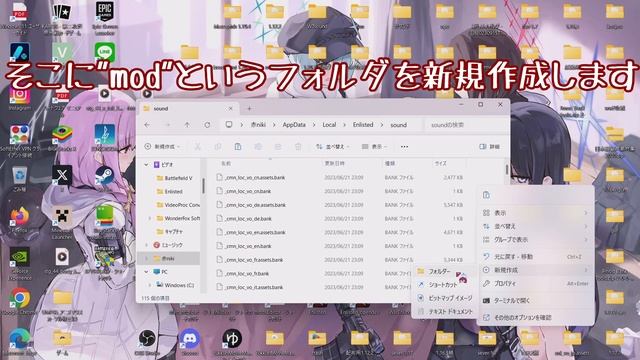Open the 新規作成 dropdown in Explorer toolbar
The image size is (640, 360).
[x=162, y=147]
